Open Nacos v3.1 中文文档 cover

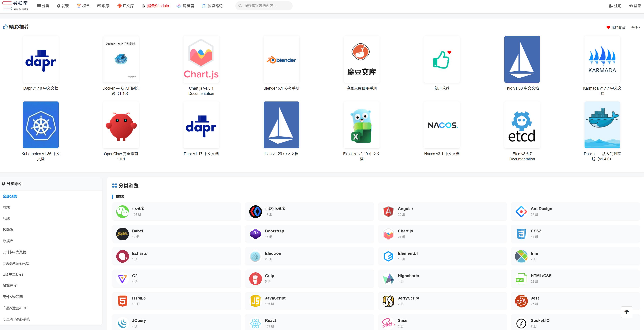[442, 125]
